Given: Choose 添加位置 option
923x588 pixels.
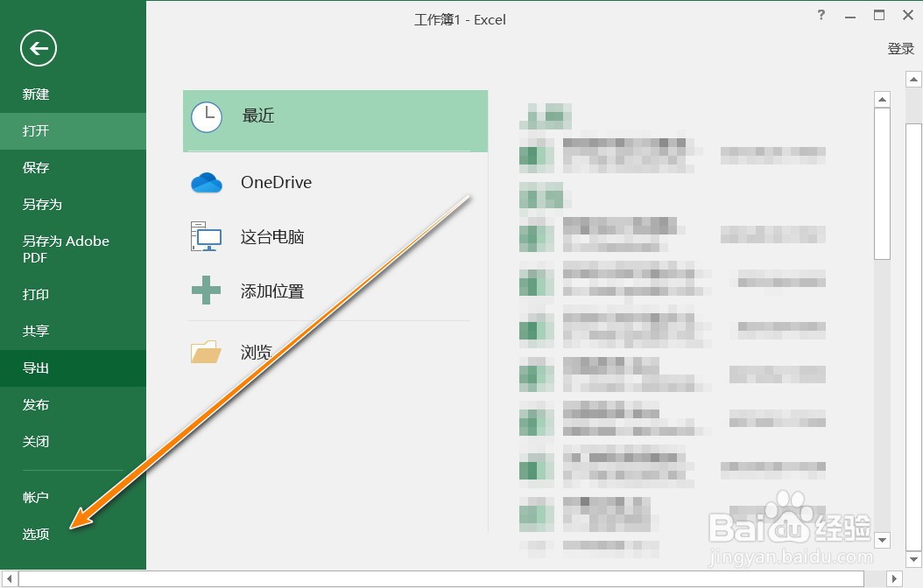Looking at the screenshot, I should (335, 291).
